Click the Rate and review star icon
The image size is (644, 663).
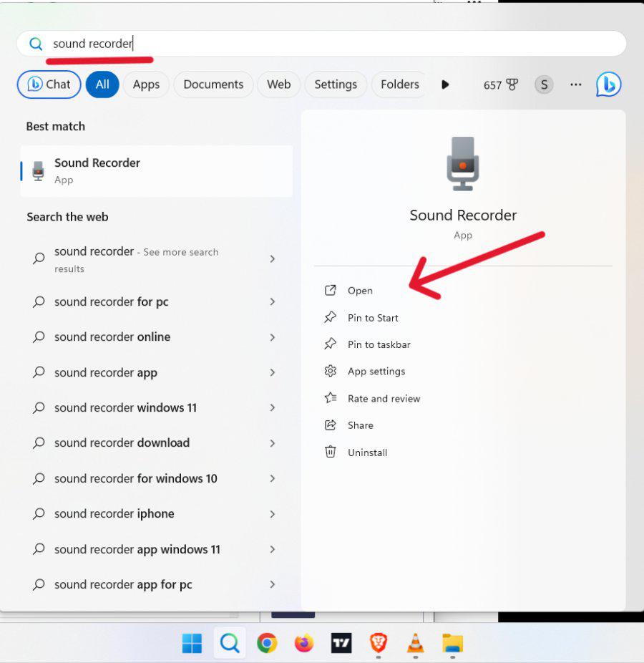330,398
